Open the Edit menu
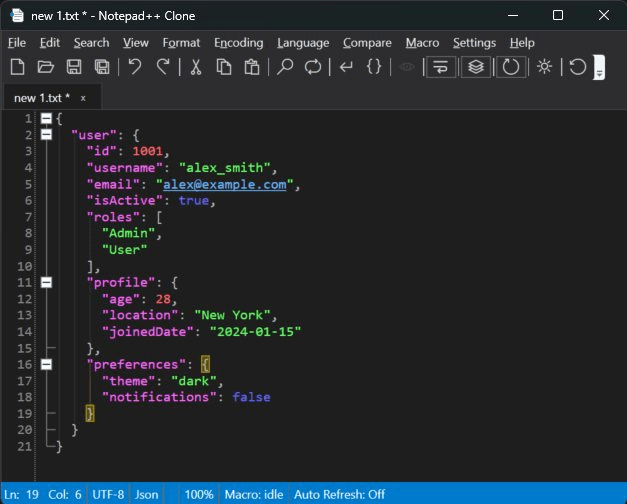Viewport: 627px width, 504px height. (x=50, y=43)
